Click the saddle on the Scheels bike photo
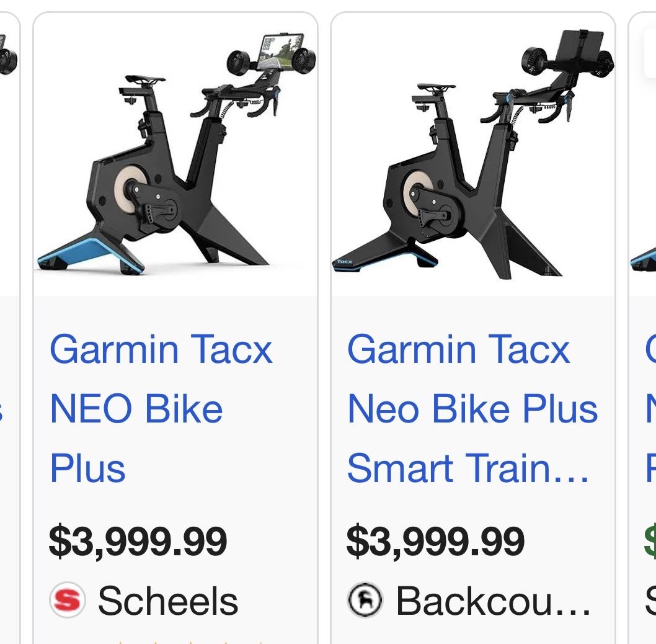Screen dimensions: 656x644 (145, 81)
